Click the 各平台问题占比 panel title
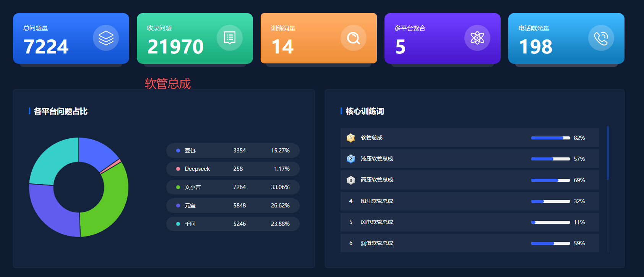644x277 pixels. pyautogui.click(x=61, y=111)
